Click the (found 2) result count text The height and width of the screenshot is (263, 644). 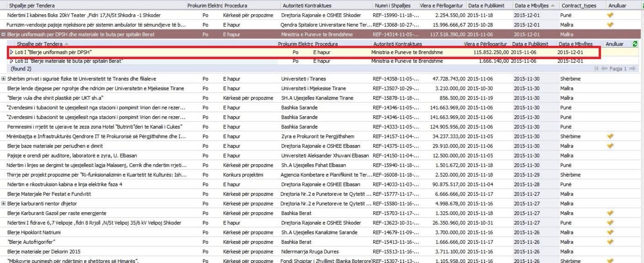pyautogui.click(x=21, y=69)
